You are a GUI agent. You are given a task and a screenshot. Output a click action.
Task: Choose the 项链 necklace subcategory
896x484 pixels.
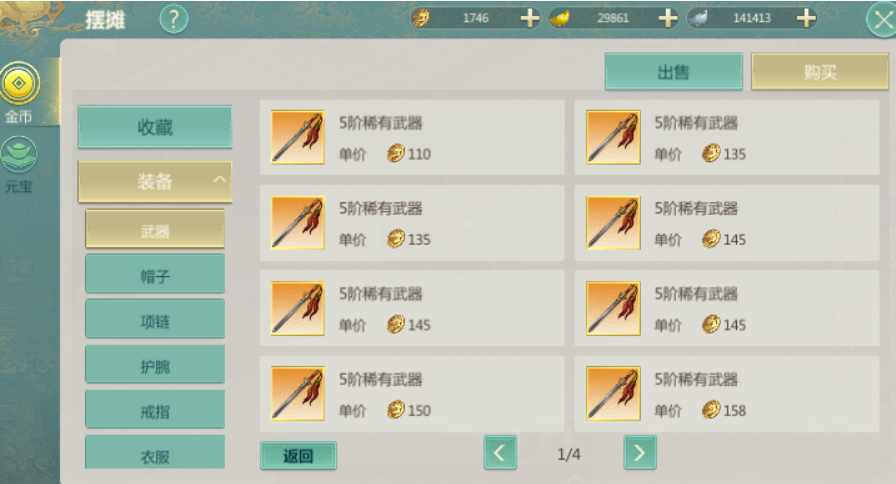click(x=155, y=320)
